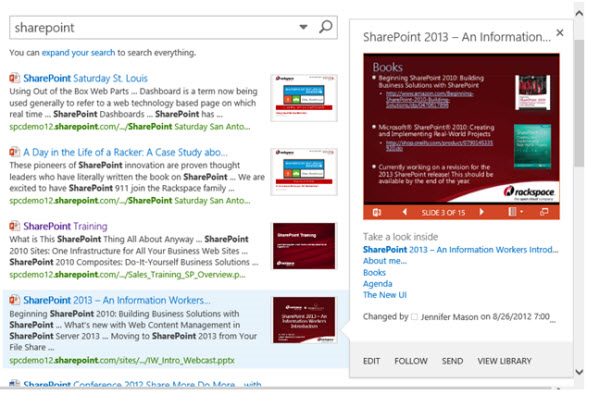Open the preview bar menu dropdown

pos(515,212)
